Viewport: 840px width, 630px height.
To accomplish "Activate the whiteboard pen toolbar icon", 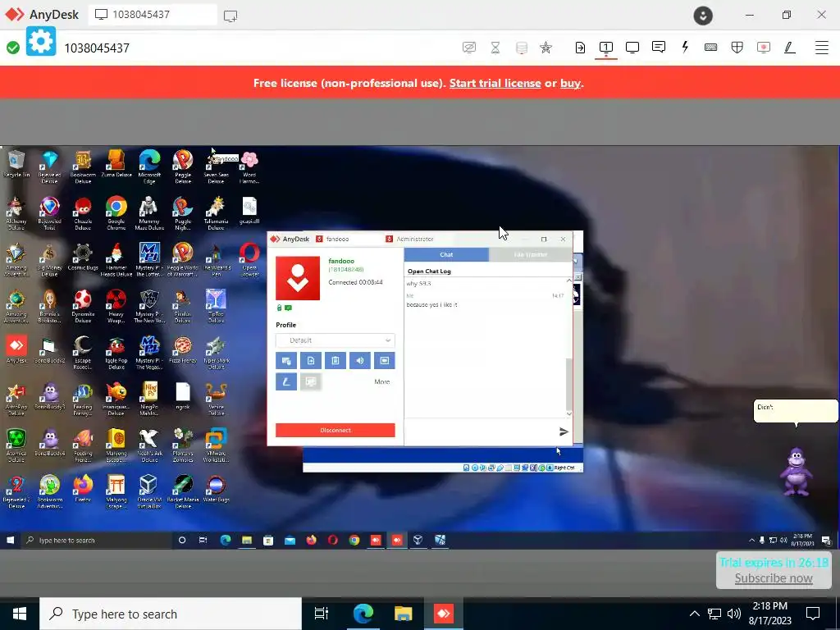I will click(x=790, y=47).
